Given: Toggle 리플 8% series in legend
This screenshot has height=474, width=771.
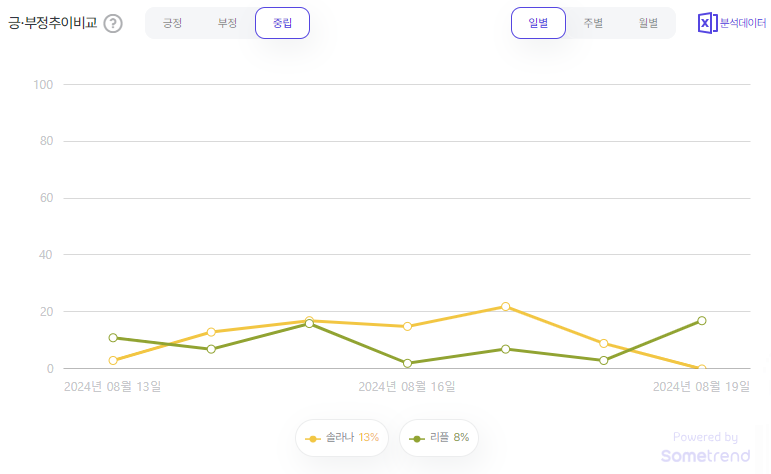Looking at the screenshot, I should tap(439, 438).
